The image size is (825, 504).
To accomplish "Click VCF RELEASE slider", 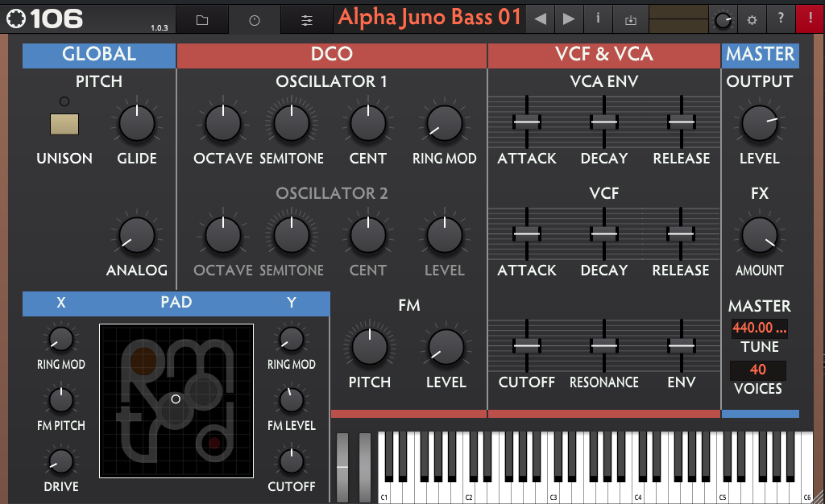I will click(x=681, y=233).
